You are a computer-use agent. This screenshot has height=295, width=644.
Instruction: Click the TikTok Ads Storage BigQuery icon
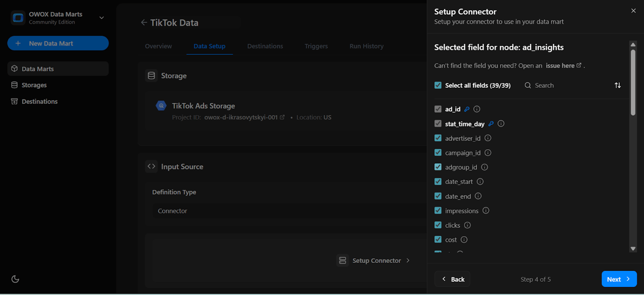[x=161, y=106]
